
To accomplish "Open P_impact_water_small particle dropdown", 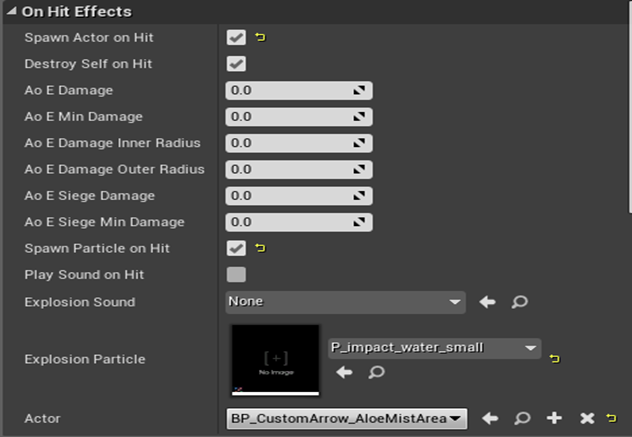I will pos(434,348).
